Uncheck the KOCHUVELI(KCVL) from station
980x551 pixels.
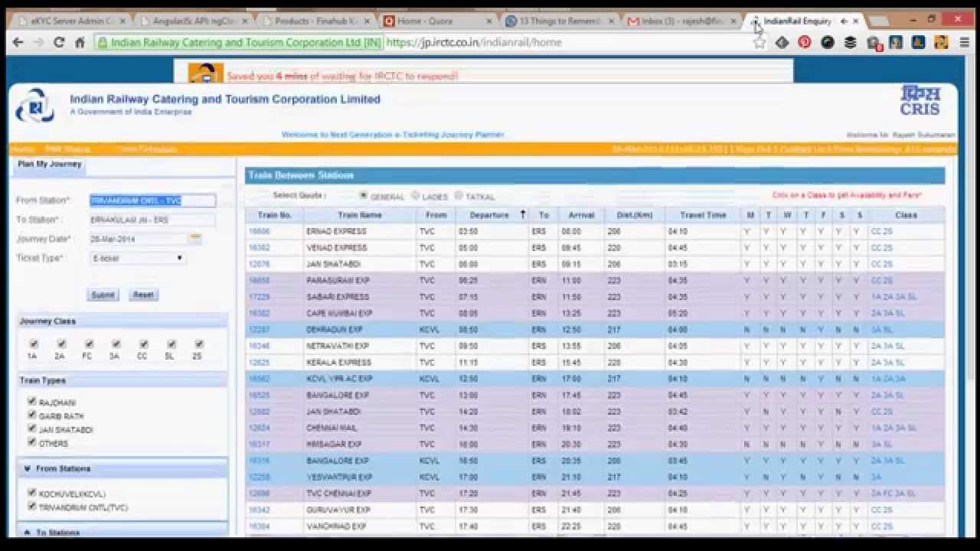[x=31, y=493]
